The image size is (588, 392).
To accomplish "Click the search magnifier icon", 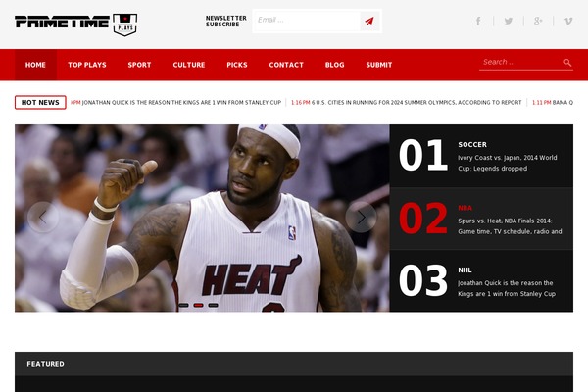I will click(567, 63).
